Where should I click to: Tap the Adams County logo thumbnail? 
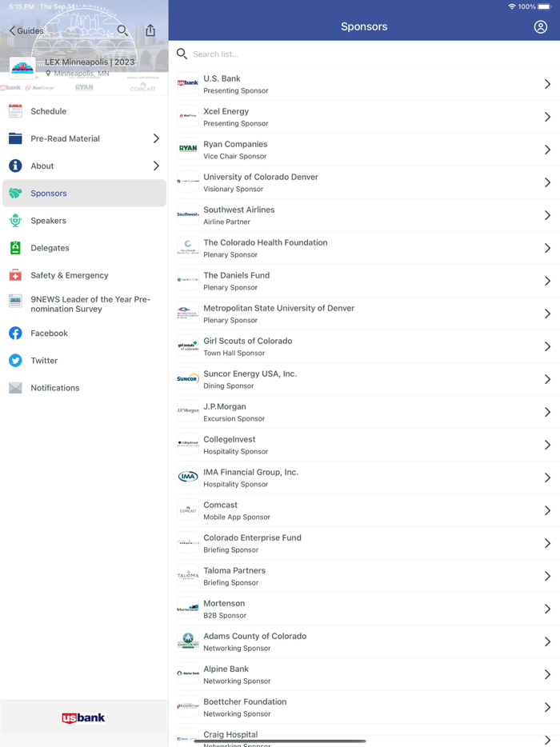click(x=188, y=641)
